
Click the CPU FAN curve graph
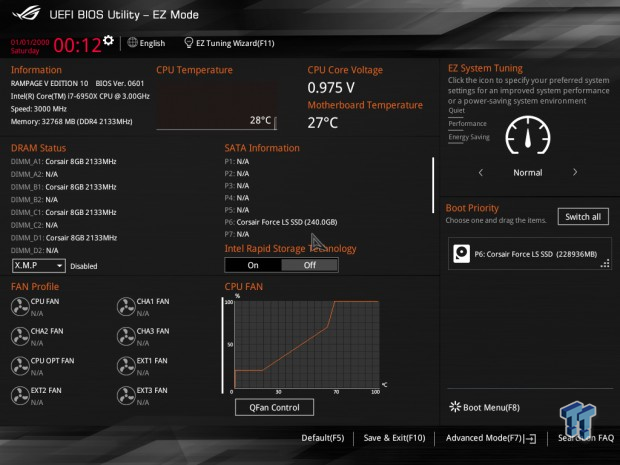click(307, 344)
